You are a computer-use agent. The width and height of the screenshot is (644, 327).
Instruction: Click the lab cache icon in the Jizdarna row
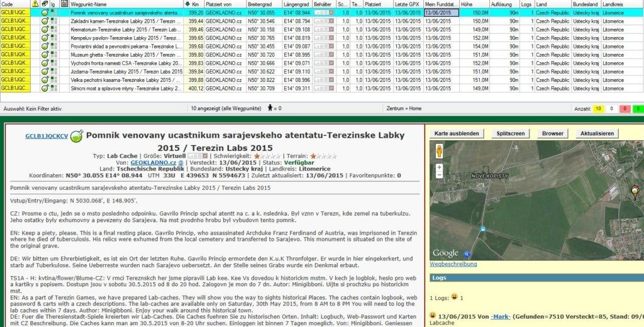coord(45,72)
